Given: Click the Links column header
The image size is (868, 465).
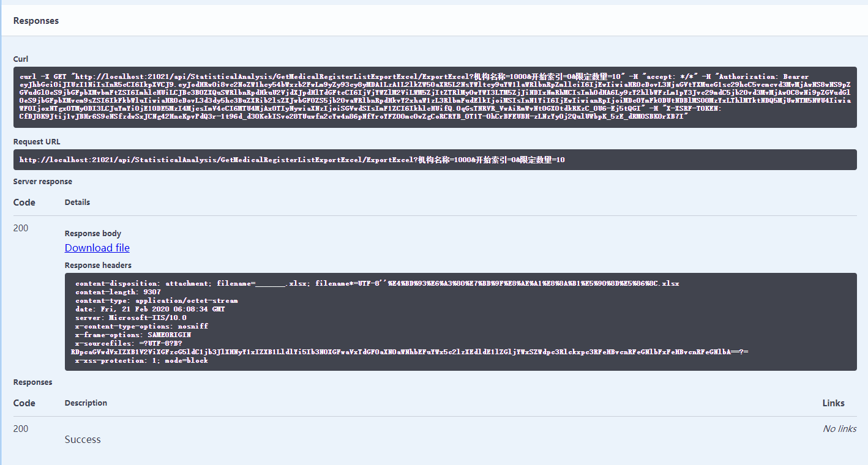Looking at the screenshot, I should point(833,403).
